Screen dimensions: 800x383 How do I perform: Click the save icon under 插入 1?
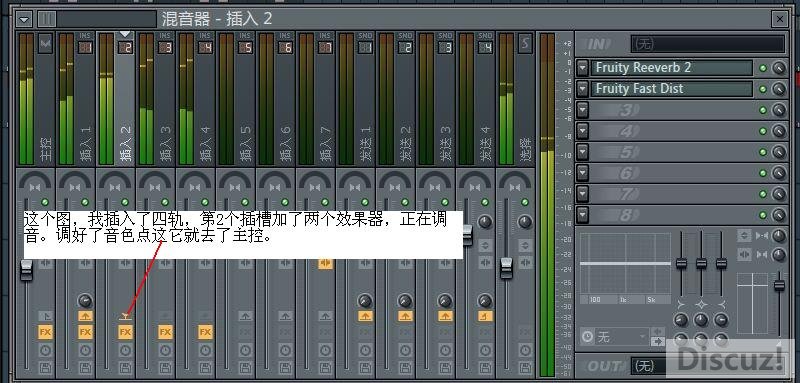85,367
